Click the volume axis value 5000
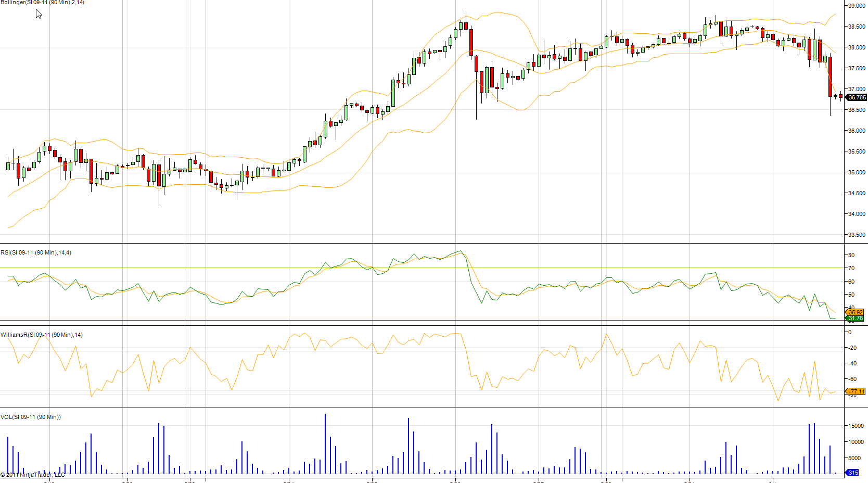Screen dimensions: 868x483 pyautogui.click(x=854, y=458)
